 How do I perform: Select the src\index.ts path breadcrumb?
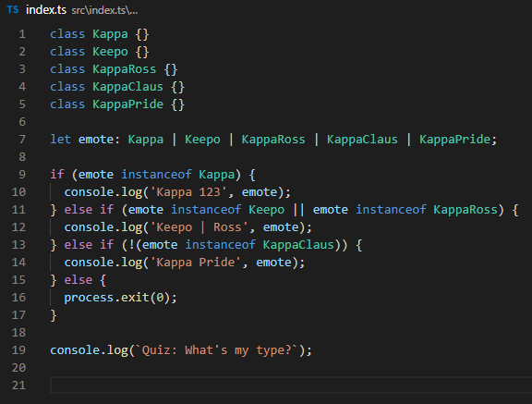pyautogui.click(x=104, y=10)
